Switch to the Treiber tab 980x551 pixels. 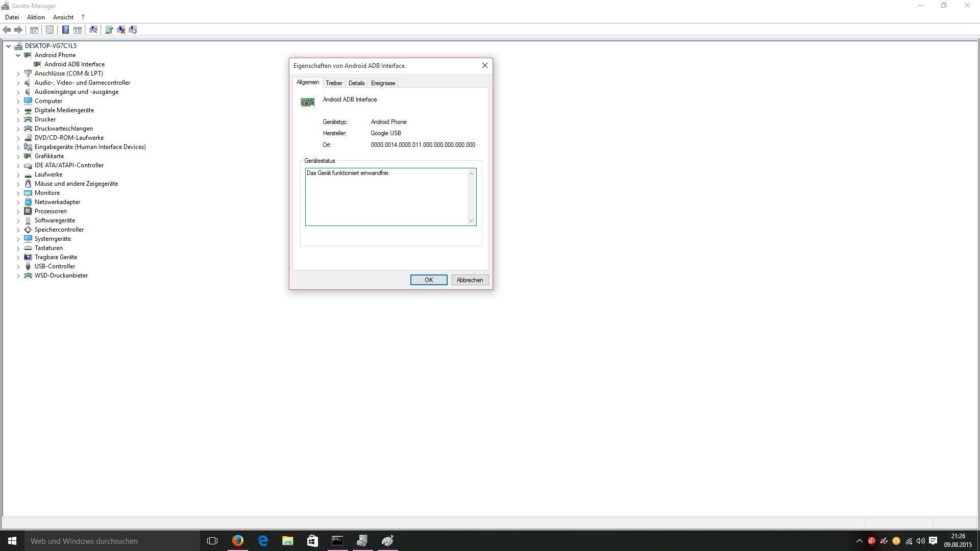(x=334, y=83)
